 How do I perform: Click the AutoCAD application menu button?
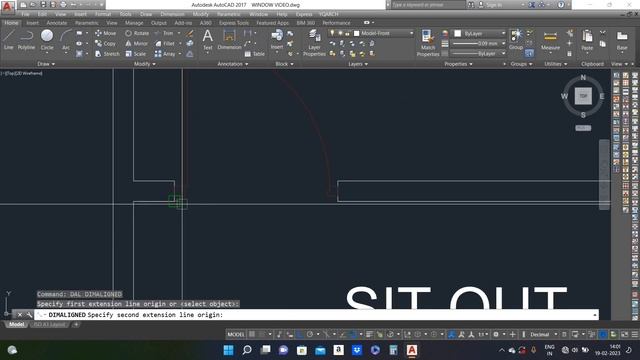coord(7,6)
